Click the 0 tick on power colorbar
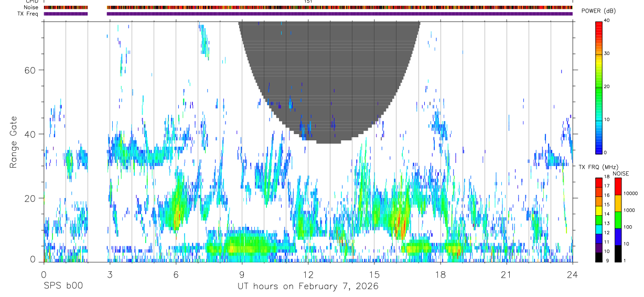This screenshot has height=297, width=644. pos(606,152)
